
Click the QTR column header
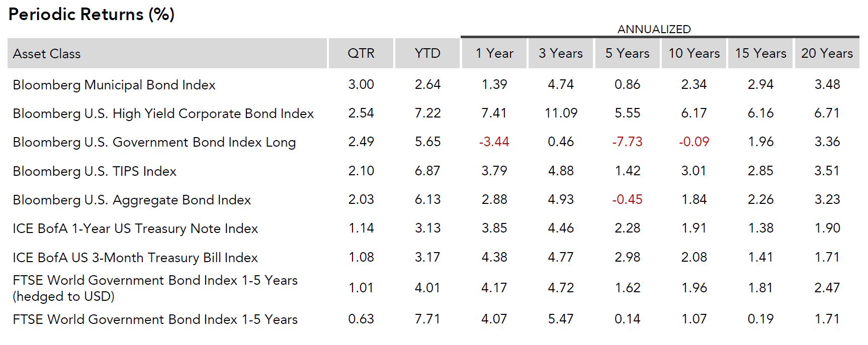click(x=361, y=53)
